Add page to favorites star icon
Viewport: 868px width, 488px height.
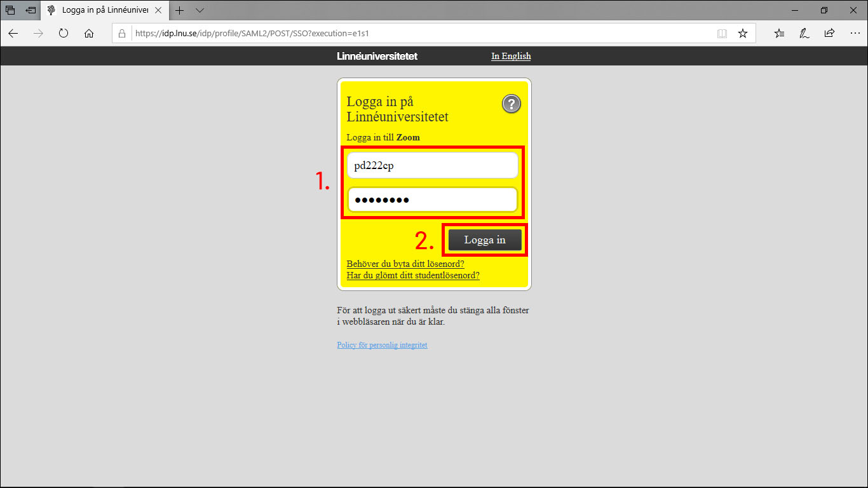742,34
